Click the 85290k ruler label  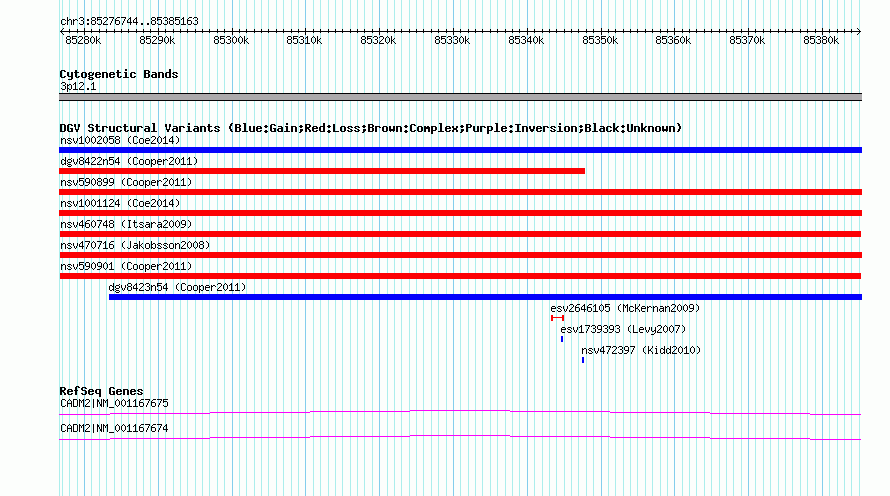click(157, 40)
